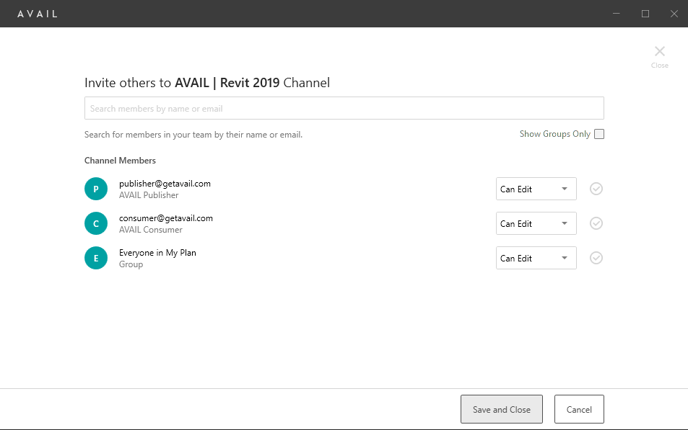Click the P avatar for publisher@getavail.com
The width and height of the screenshot is (688, 430).
96,189
